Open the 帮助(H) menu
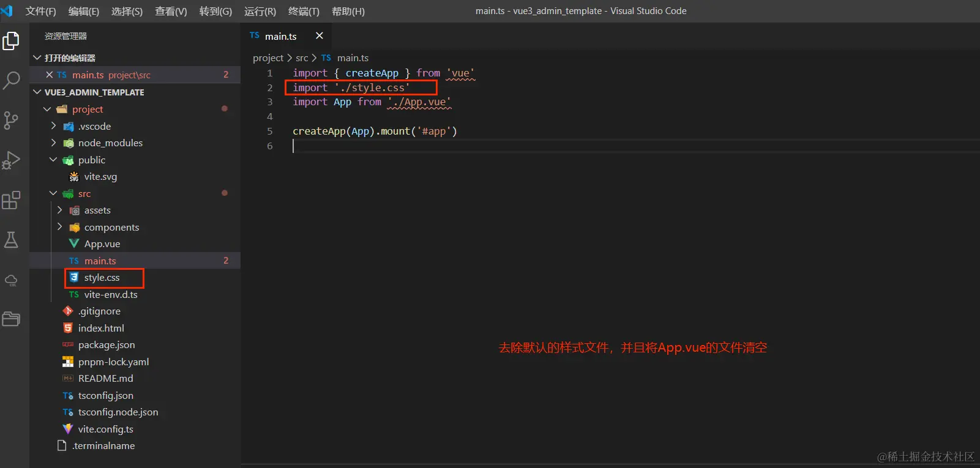This screenshot has height=468, width=980. tap(348, 11)
